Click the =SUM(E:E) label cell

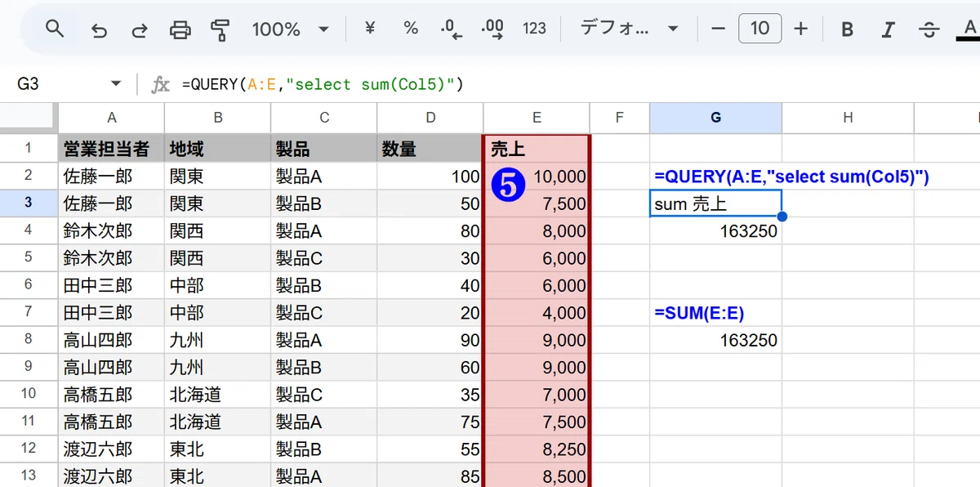click(716, 313)
